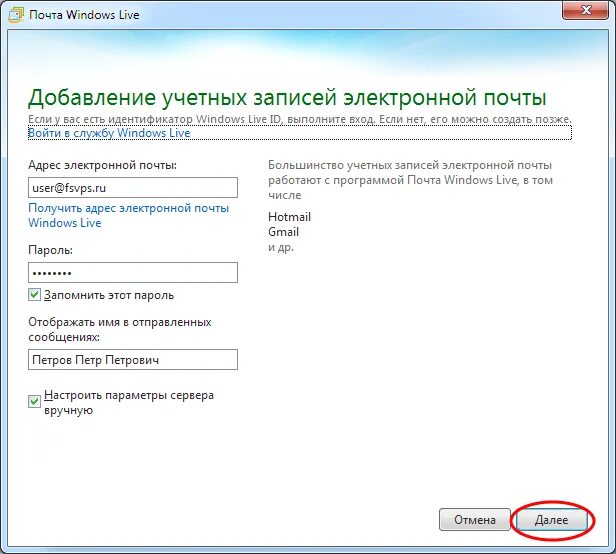This screenshot has width=616, height=554.
Task: Click the Gmail text in the provider list
Action: [x=283, y=232]
